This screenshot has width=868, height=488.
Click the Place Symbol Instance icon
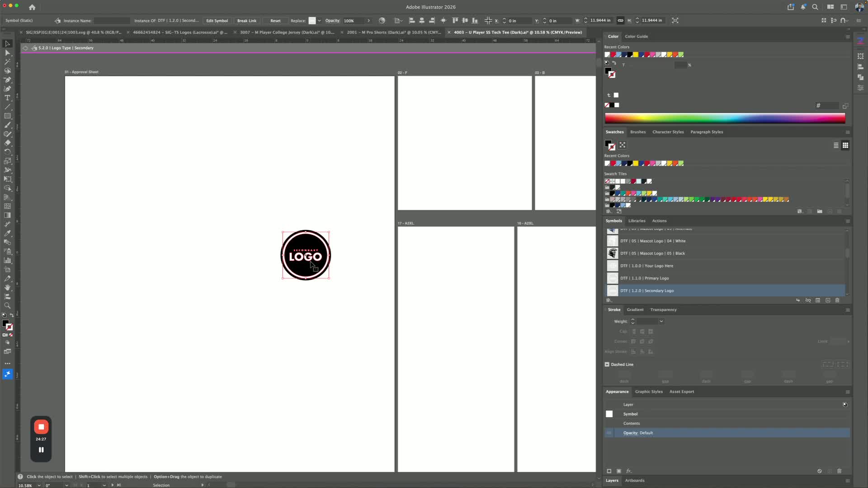tap(798, 300)
